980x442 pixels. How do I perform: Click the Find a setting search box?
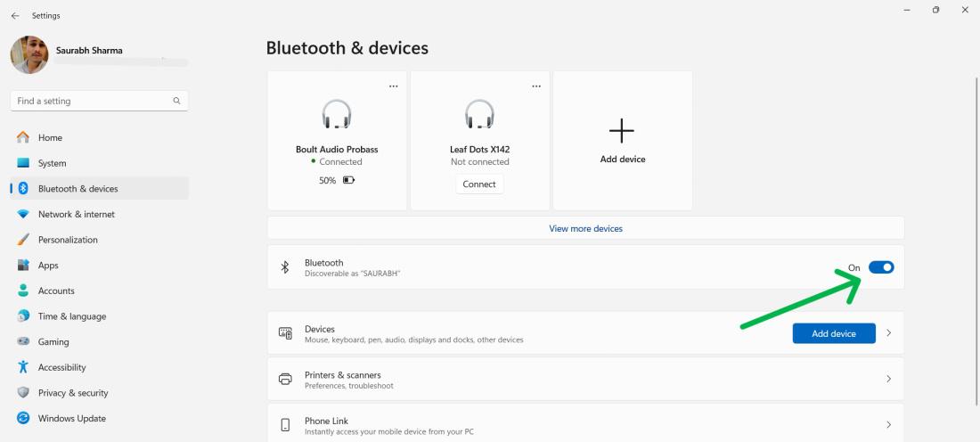point(94,102)
